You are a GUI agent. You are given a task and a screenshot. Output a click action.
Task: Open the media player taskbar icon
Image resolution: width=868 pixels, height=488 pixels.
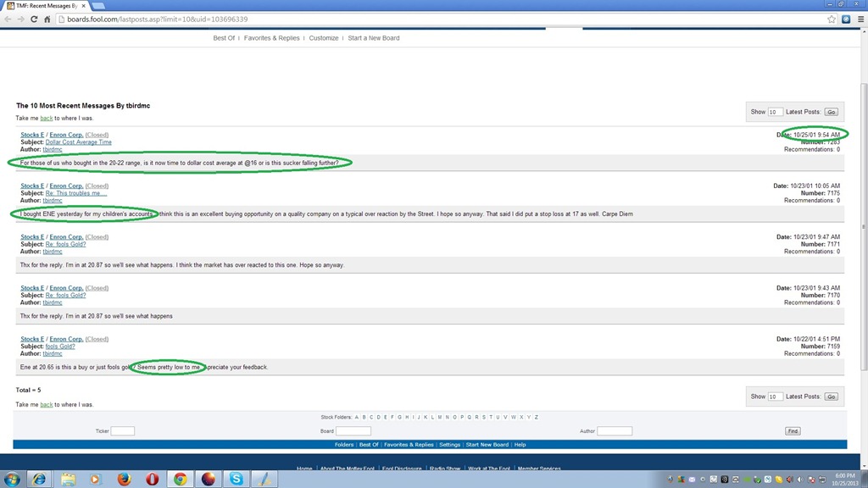coord(96,480)
